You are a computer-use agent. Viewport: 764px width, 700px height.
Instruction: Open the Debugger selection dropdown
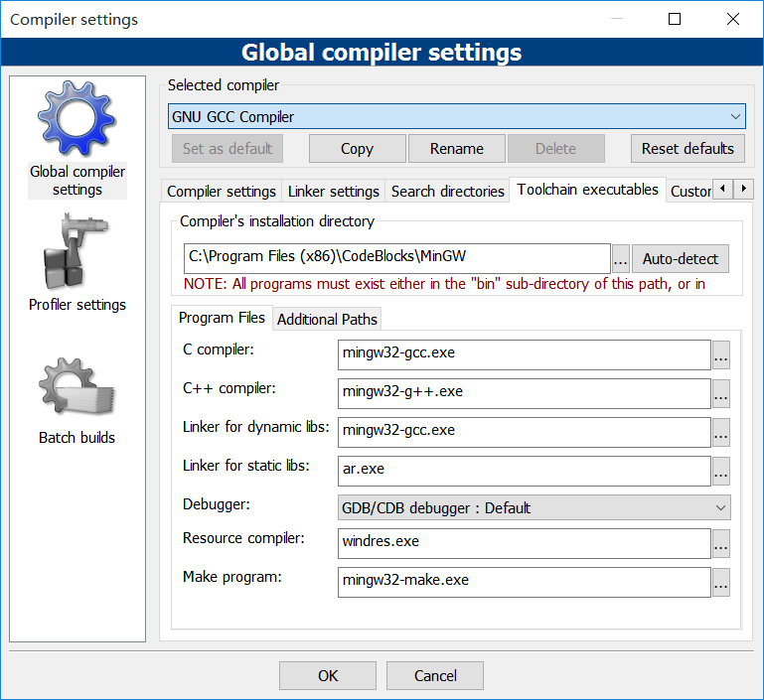click(720, 507)
